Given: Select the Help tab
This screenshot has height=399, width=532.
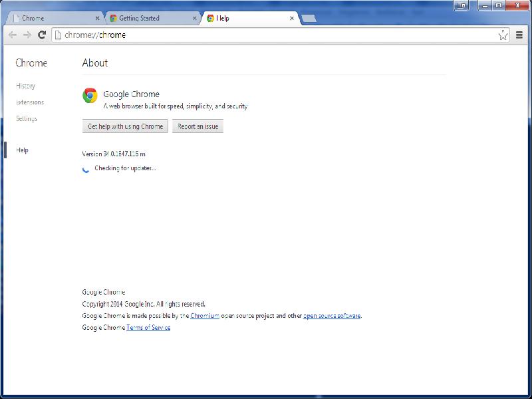Looking at the screenshot, I should pyautogui.click(x=250, y=19).
